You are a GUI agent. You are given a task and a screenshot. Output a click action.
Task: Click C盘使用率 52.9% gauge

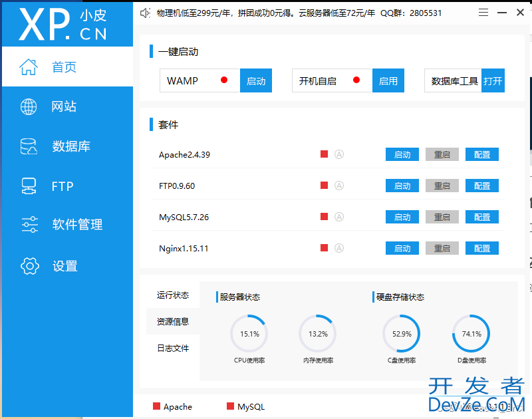(x=402, y=333)
